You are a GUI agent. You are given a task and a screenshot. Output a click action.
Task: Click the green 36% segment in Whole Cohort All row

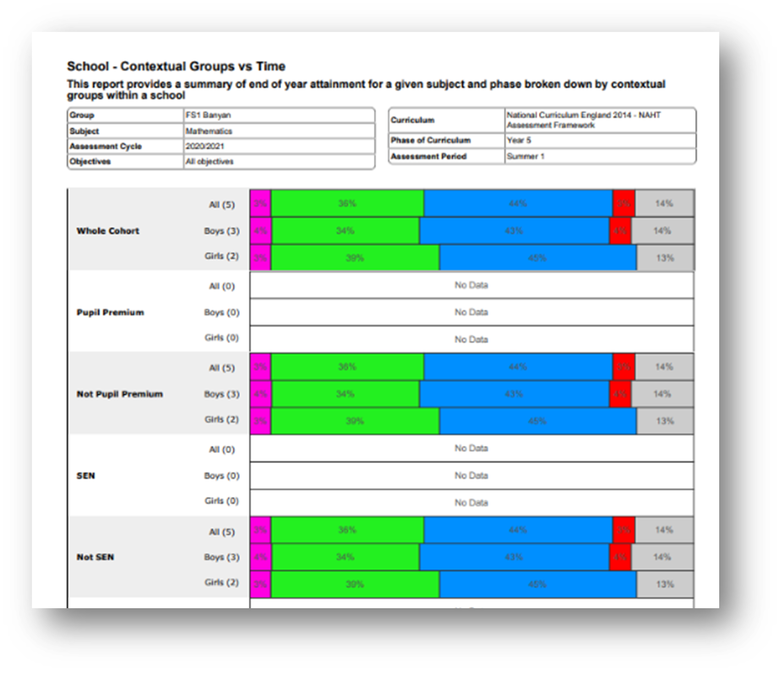click(x=347, y=203)
